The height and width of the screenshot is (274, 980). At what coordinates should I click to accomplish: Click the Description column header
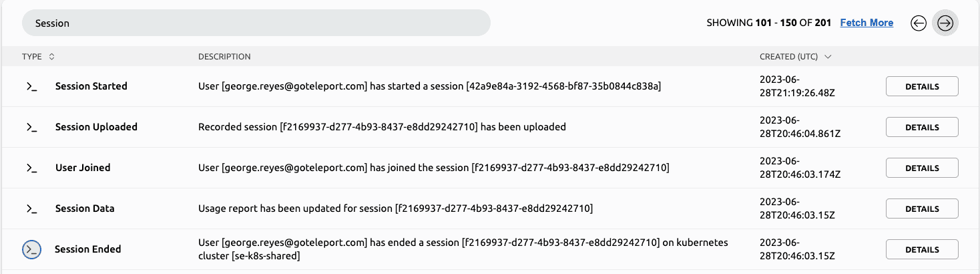coord(224,57)
